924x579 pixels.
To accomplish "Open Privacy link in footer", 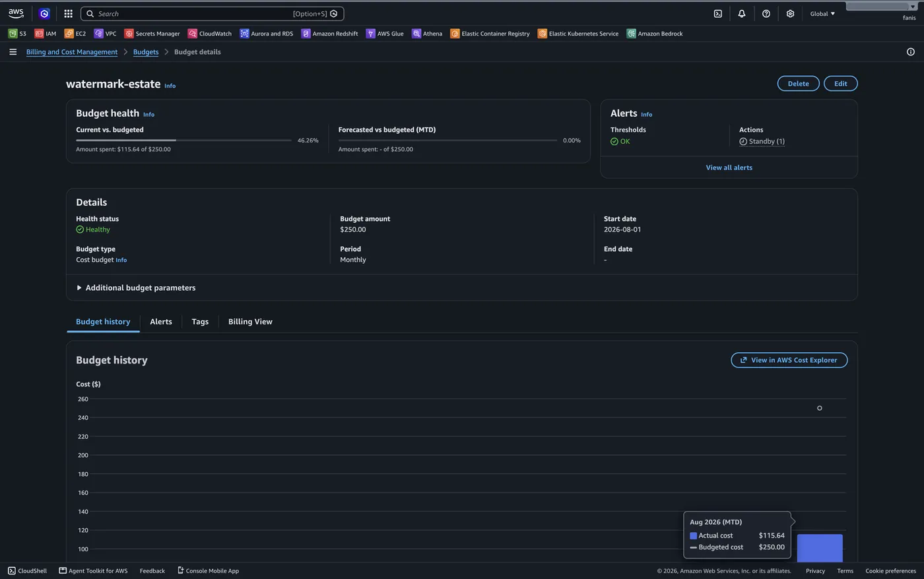I will [x=815, y=570].
